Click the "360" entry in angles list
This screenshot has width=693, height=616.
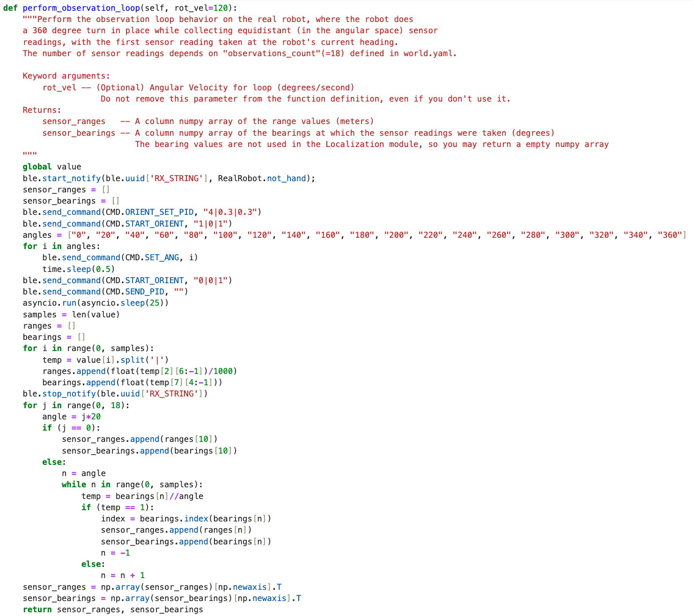click(x=670, y=235)
